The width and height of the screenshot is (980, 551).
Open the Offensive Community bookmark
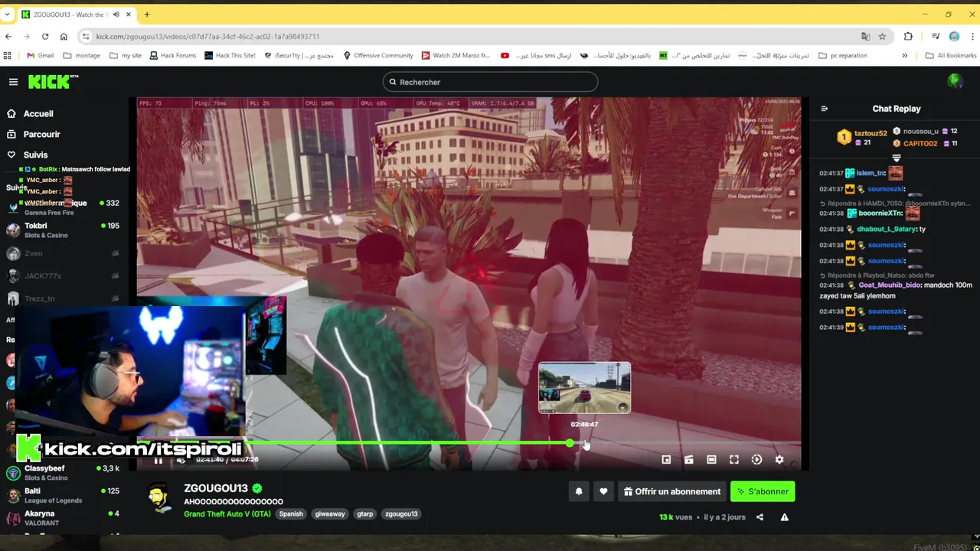tap(377, 55)
